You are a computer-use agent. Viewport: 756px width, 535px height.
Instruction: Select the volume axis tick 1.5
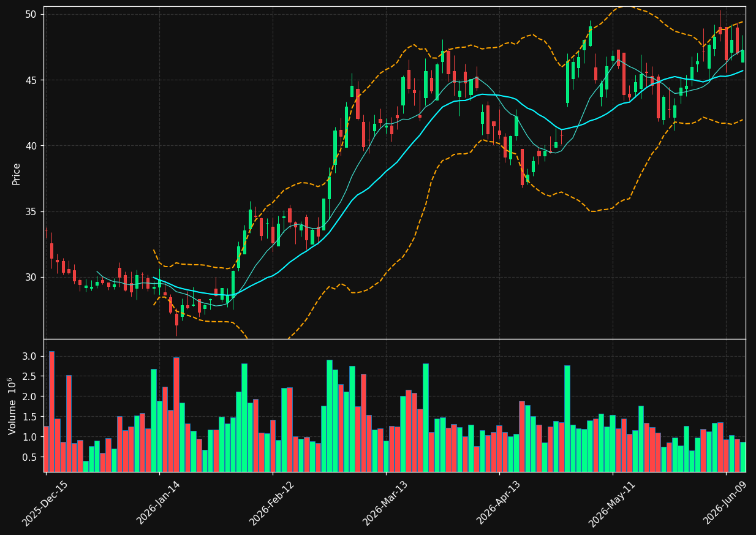tap(31, 417)
